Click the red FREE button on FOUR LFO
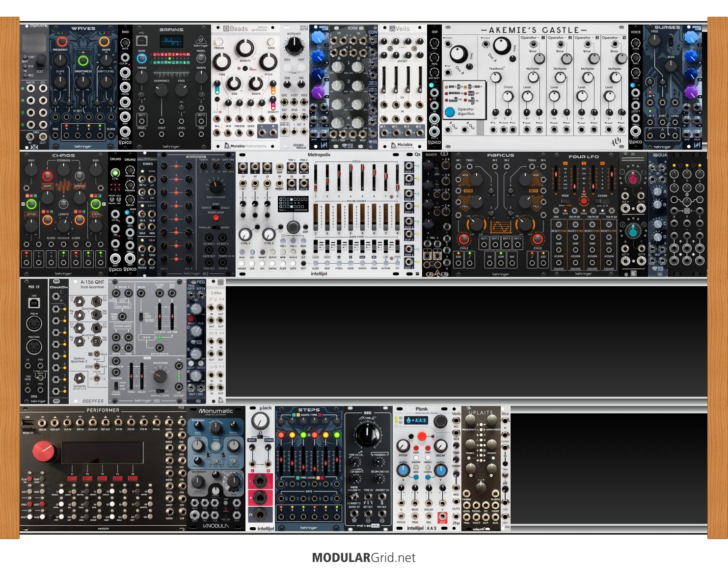Viewport: 728px width, 568px height. click(584, 201)
